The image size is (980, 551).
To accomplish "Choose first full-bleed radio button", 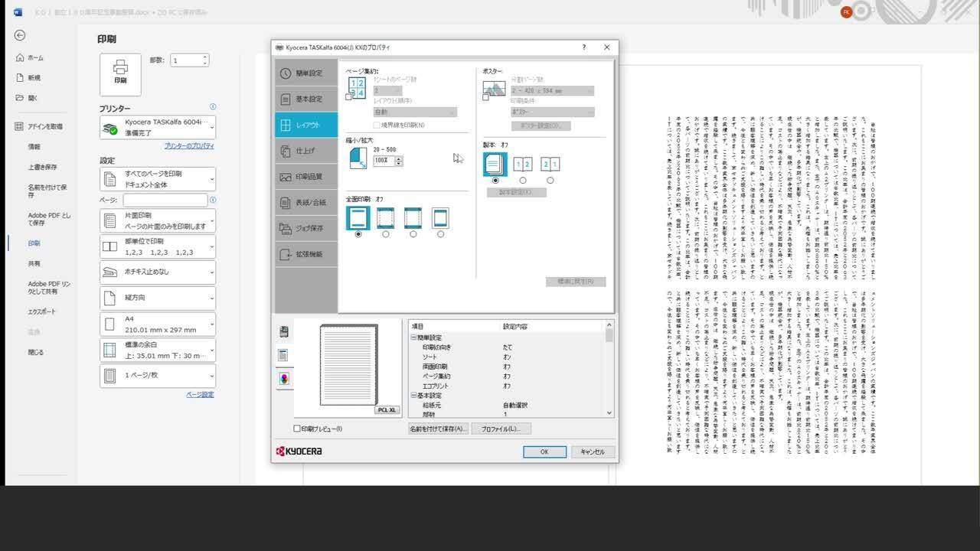I will click(358, 234).
